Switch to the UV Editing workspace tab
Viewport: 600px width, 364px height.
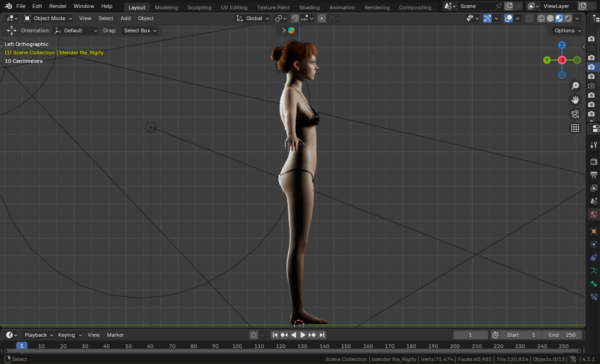pos(234,7)
